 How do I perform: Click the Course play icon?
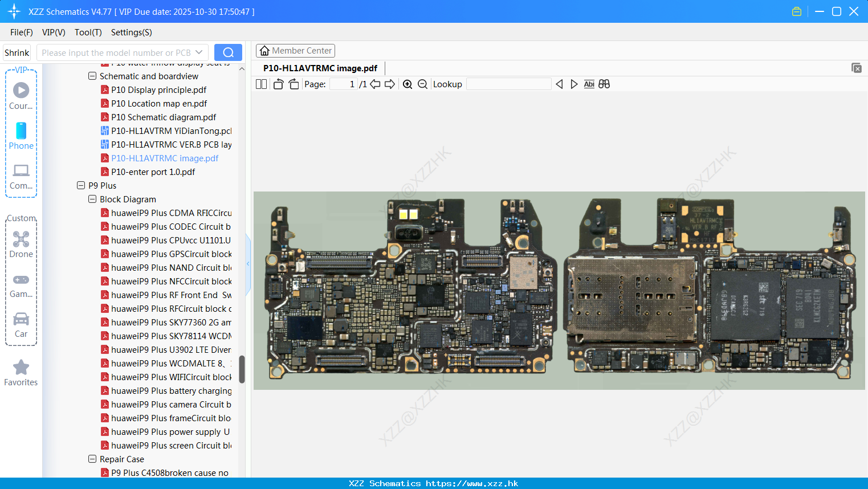(21, 90)
